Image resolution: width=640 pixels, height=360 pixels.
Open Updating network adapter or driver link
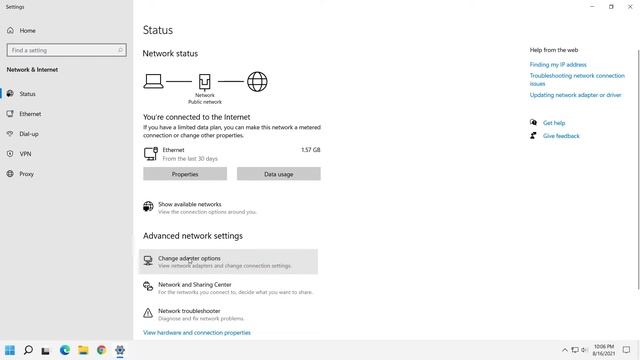point(576,95)
